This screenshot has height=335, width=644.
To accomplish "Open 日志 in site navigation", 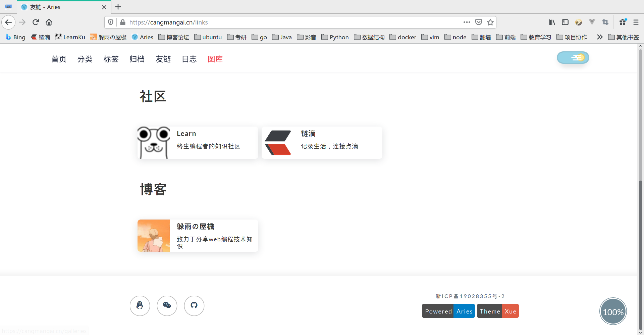I will 189,59.
